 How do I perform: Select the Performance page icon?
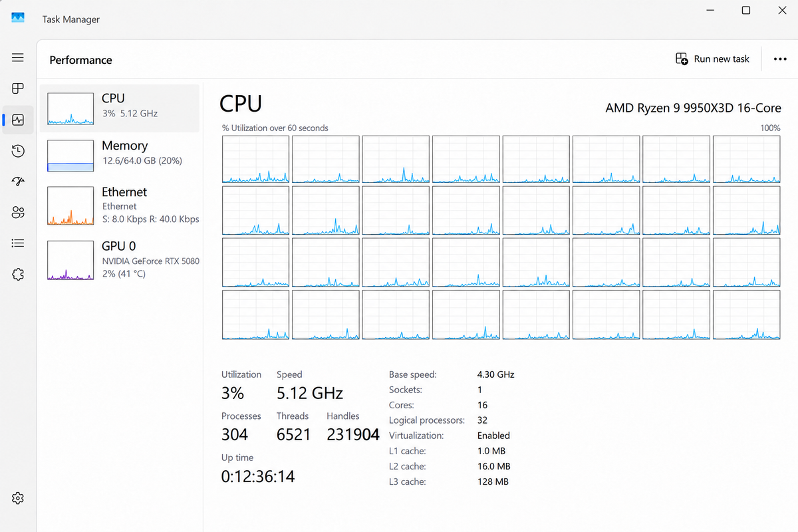18,120
